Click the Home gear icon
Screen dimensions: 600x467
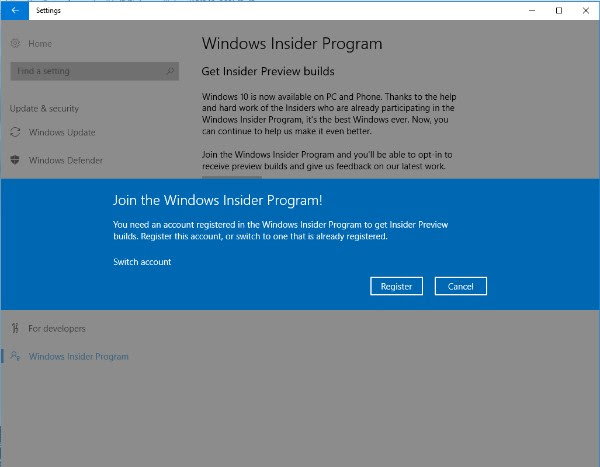tap(15, 43)
